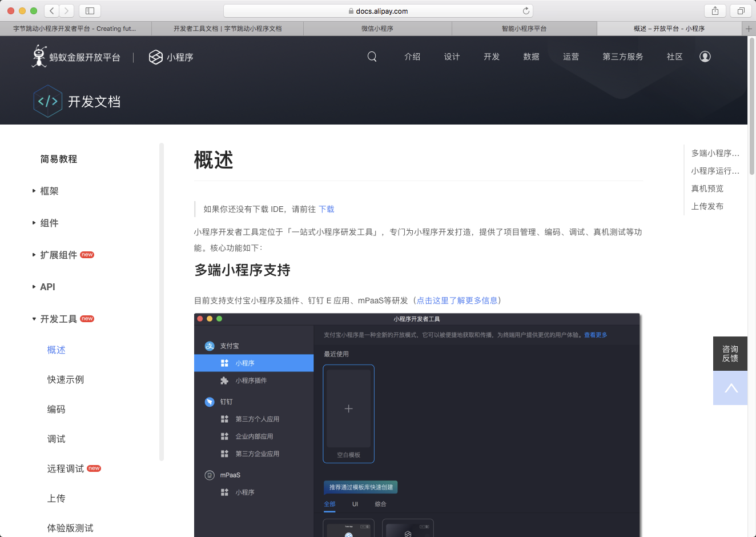Click the Safari forward arrow button

click(x=67, y=11)
